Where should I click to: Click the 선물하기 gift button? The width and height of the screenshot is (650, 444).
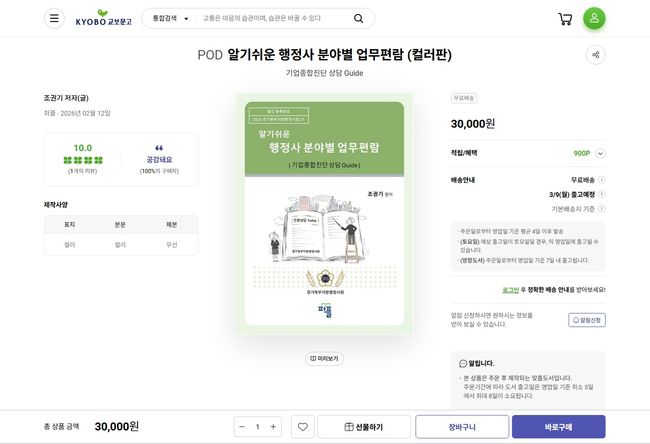pos(364,427)
